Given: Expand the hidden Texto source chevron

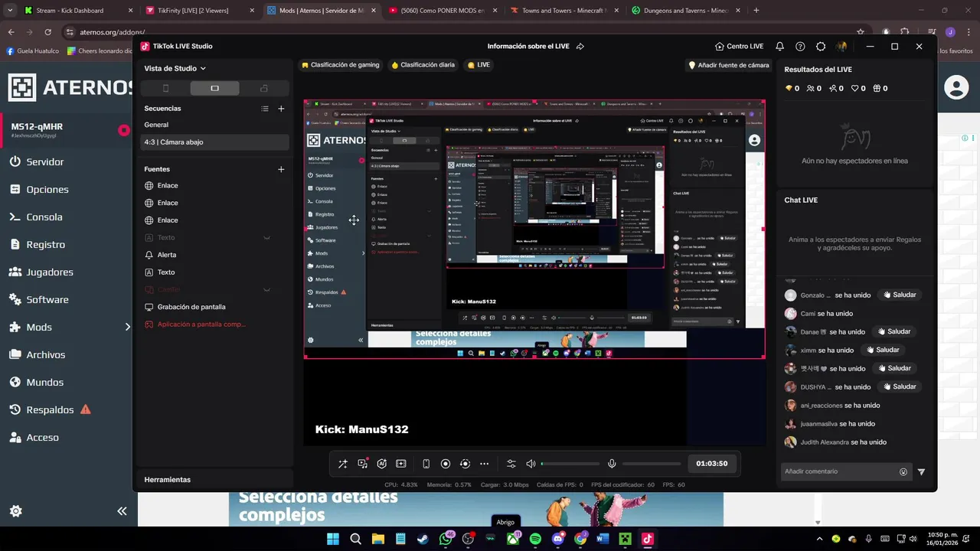Looking at the screenshot, I should click(x=267, y=238).
